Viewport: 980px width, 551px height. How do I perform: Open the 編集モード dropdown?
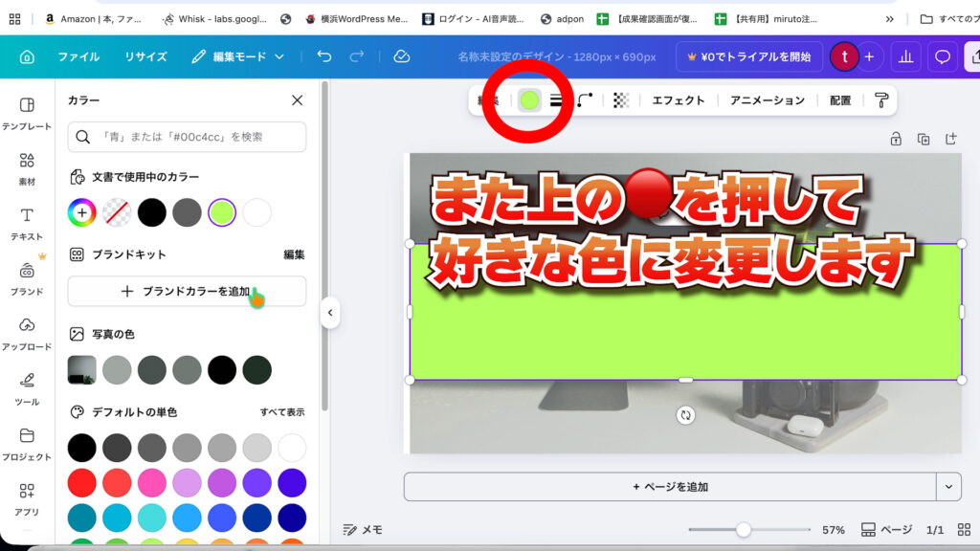click(x=238, y=56)
